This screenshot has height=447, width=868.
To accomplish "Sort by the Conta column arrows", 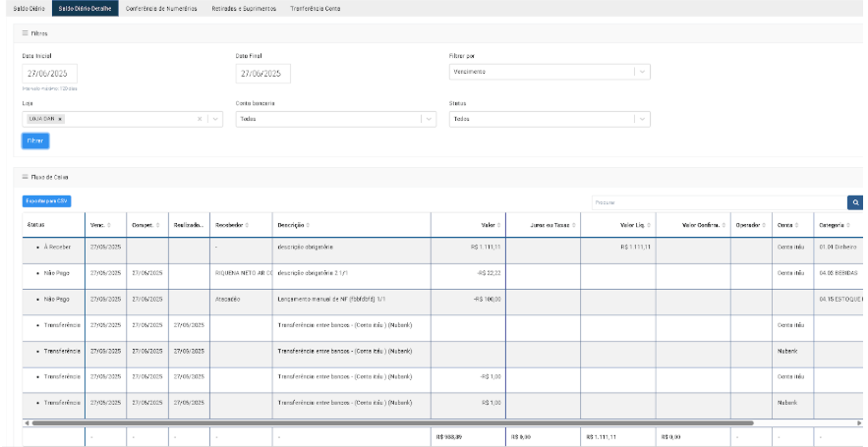I will click(x=796, y=225).
